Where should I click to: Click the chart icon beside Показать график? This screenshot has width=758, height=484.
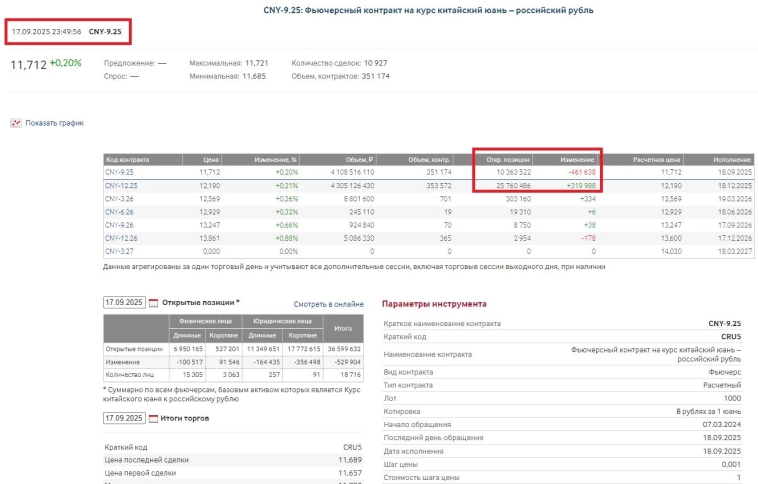[16, 123]
